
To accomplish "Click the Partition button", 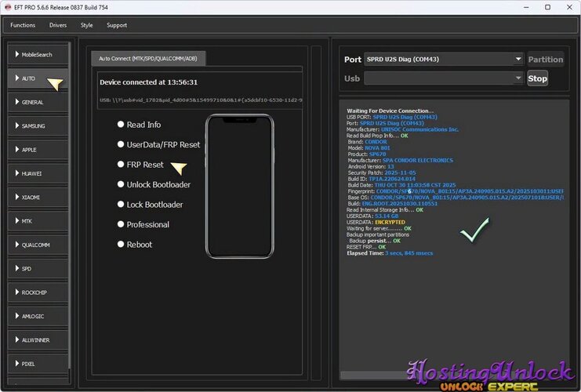I will (x=546, y=60).
